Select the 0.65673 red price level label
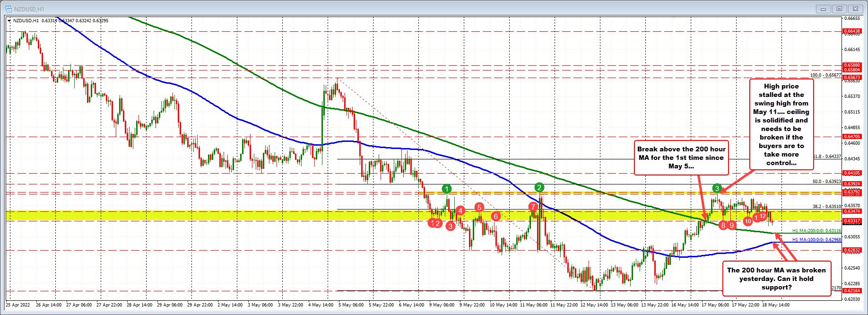The height and width of the screenshot is (315, 868). click(x=852, y=77)
